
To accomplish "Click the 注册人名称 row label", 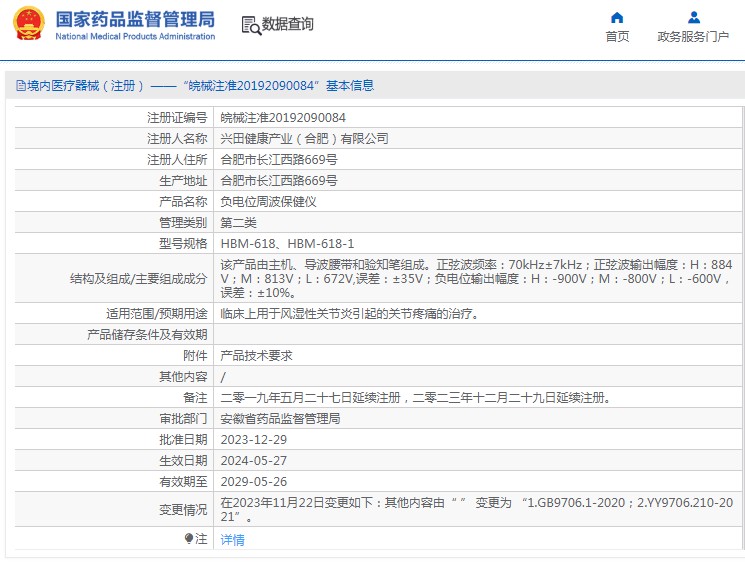I will tap(177, 139).
